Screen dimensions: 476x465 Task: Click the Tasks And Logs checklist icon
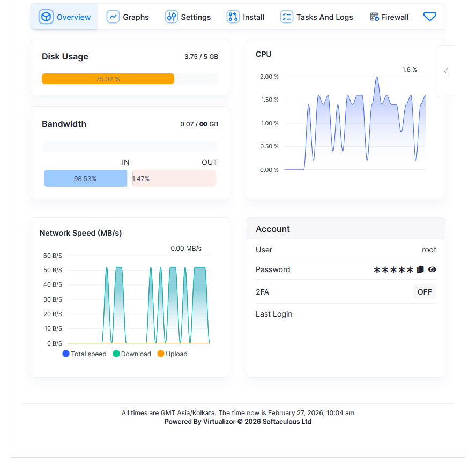coord(287,17)
